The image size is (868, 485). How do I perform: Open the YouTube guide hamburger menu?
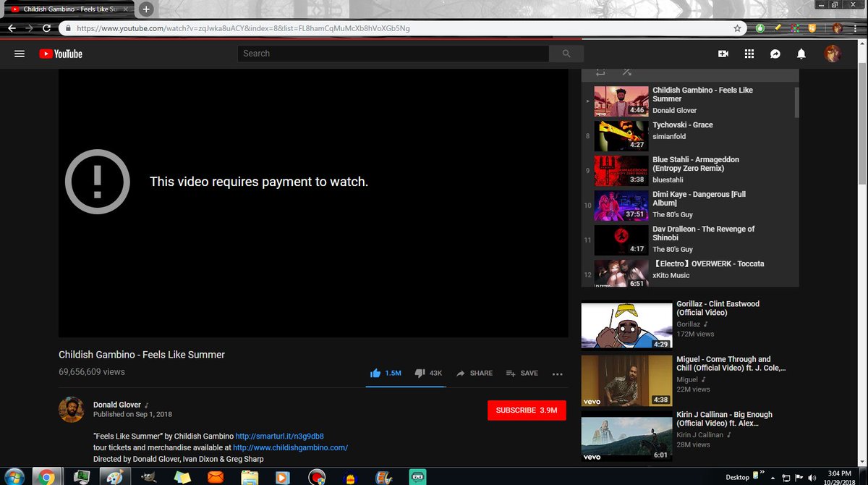[20, 54]
